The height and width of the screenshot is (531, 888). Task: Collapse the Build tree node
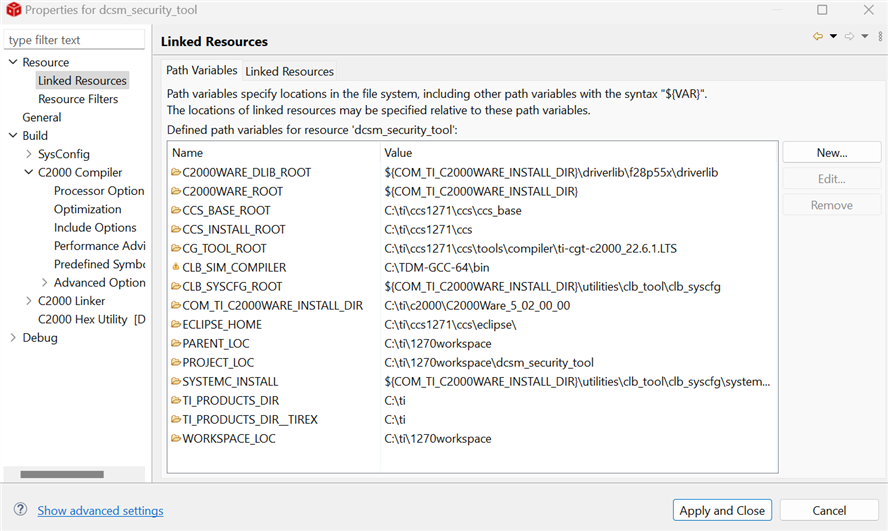point(13,135)
